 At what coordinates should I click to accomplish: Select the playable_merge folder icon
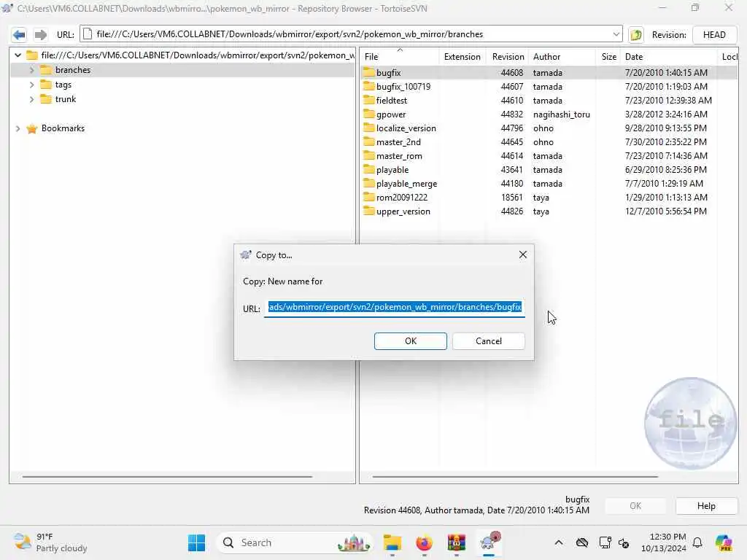[x=368, y=183]
